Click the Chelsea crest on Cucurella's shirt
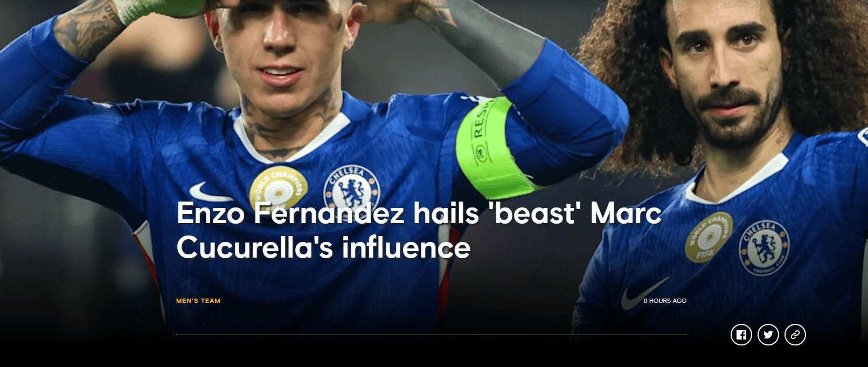868x367 pixels. pos(765,247)
